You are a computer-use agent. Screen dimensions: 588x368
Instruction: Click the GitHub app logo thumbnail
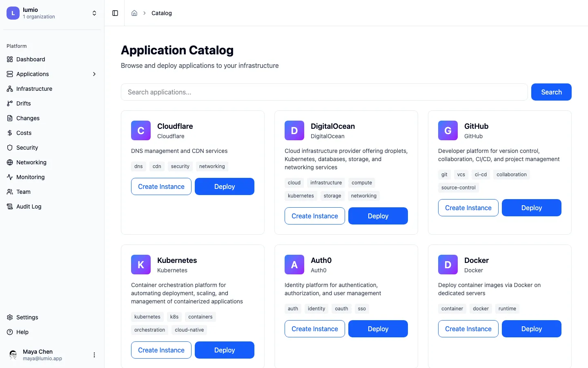pos(448,130)
